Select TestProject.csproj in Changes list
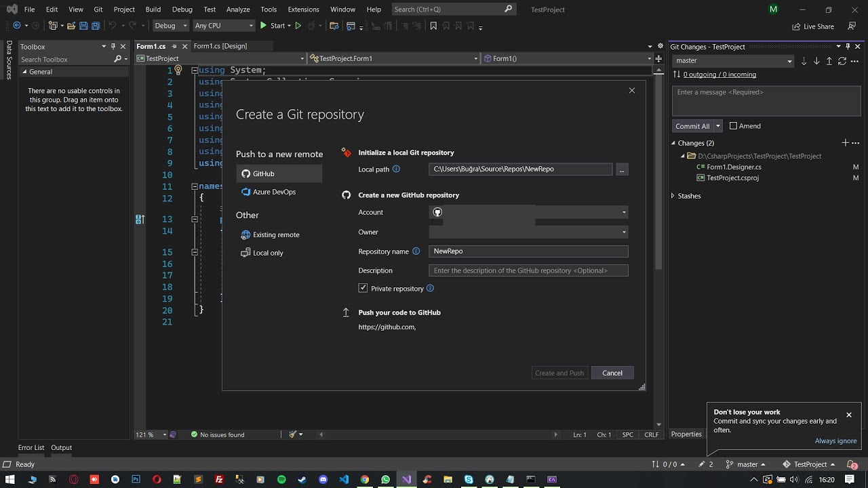 (732, 178)
